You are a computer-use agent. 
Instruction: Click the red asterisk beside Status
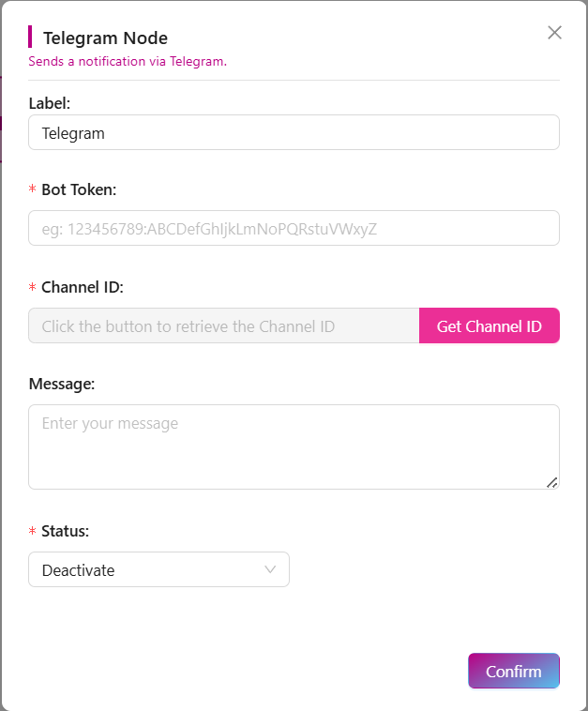(33, 532)
